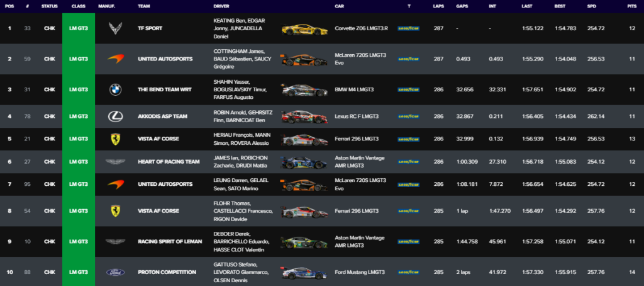This screenshot has height=286, width=644.
Task: Open the yellow Corvette Z06 car image
Action: point(304,29)
